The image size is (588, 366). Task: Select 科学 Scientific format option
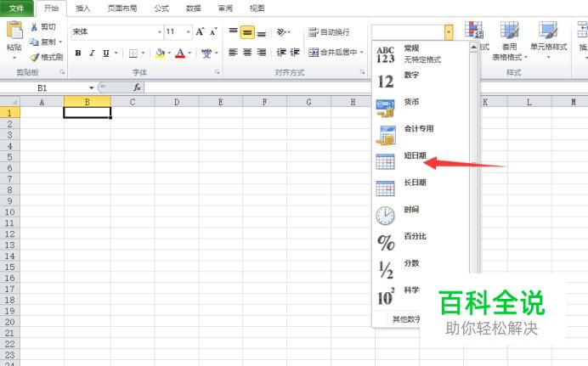[x=398, y=296]
